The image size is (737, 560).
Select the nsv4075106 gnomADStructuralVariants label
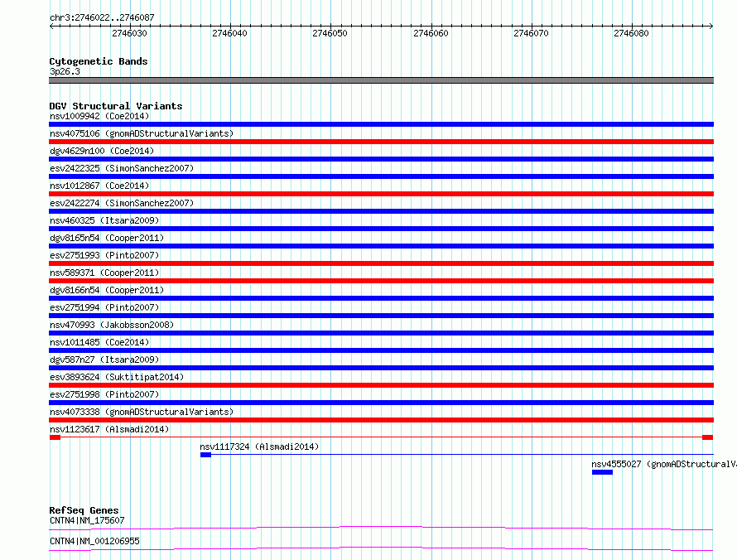(x=142, y=133)
